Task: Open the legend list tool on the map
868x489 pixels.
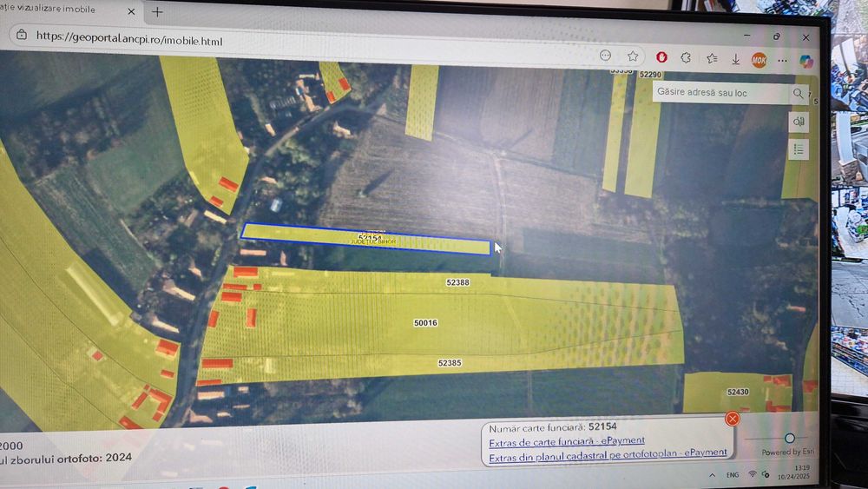Action: pyautogui.click(x=799, y=149)
